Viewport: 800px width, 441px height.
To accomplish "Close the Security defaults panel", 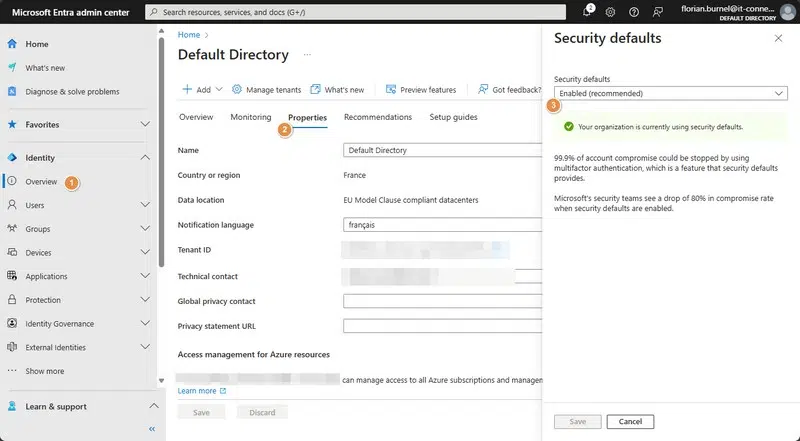I will coord(779,38).
